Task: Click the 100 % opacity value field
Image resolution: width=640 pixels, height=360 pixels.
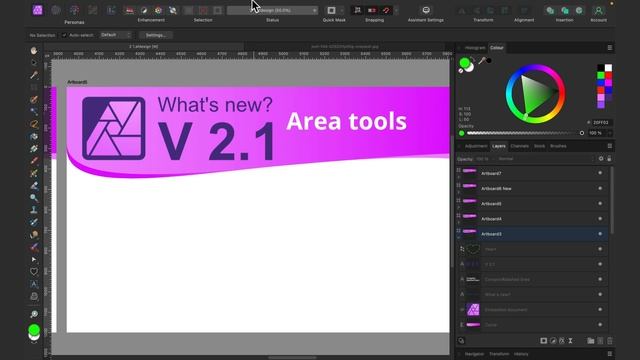Action: (597, 133)
